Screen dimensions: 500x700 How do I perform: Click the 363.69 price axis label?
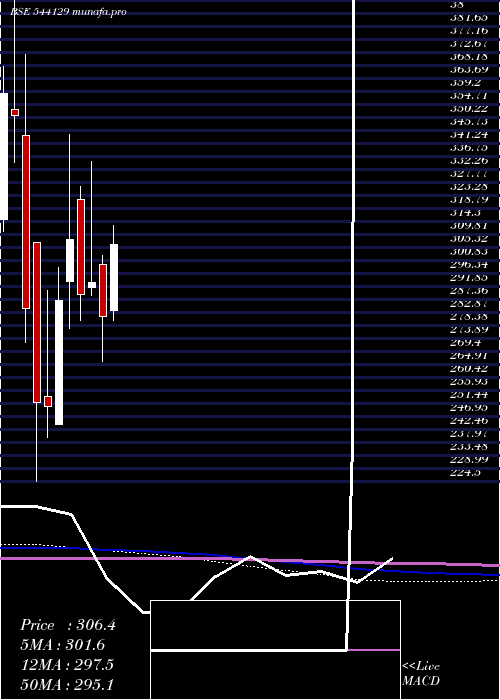click(469, 70)
